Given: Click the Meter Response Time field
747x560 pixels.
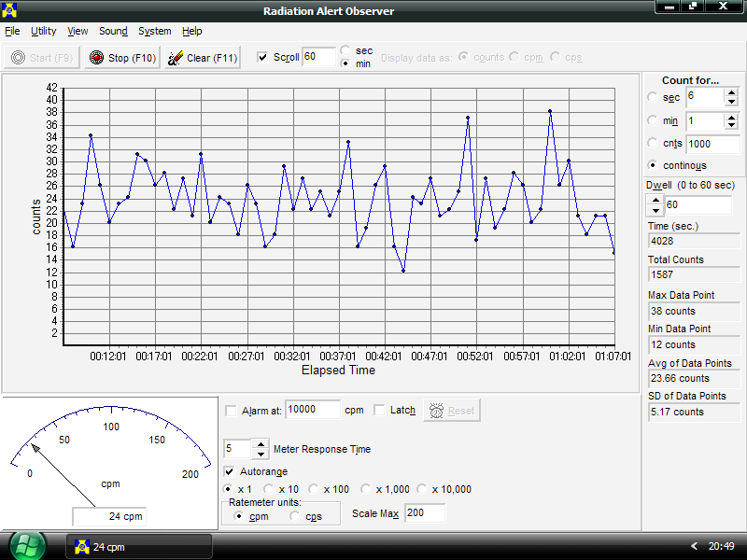Looking at the screenshot, I should click(x=237, y=449).
